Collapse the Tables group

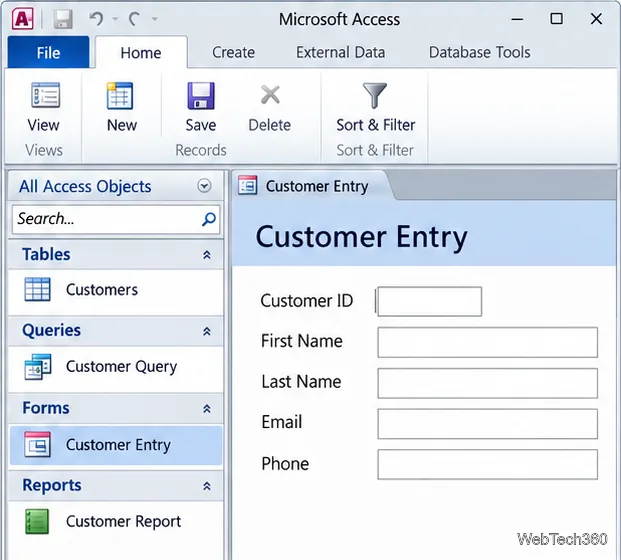(207, 255)
